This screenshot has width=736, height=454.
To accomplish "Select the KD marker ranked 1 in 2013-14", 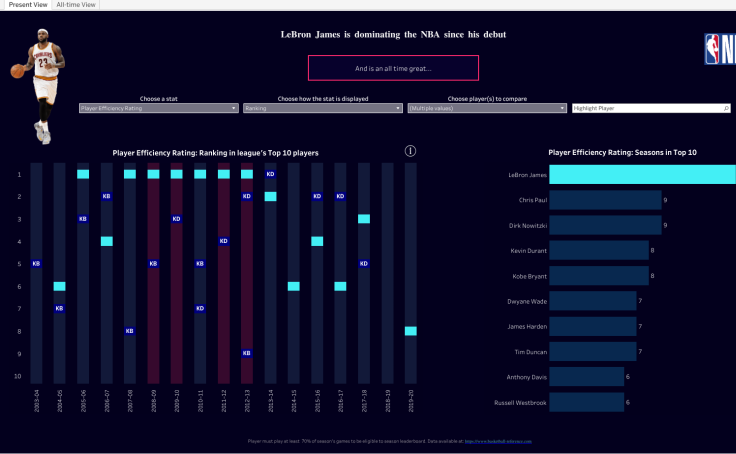I will tap(270, 174).
